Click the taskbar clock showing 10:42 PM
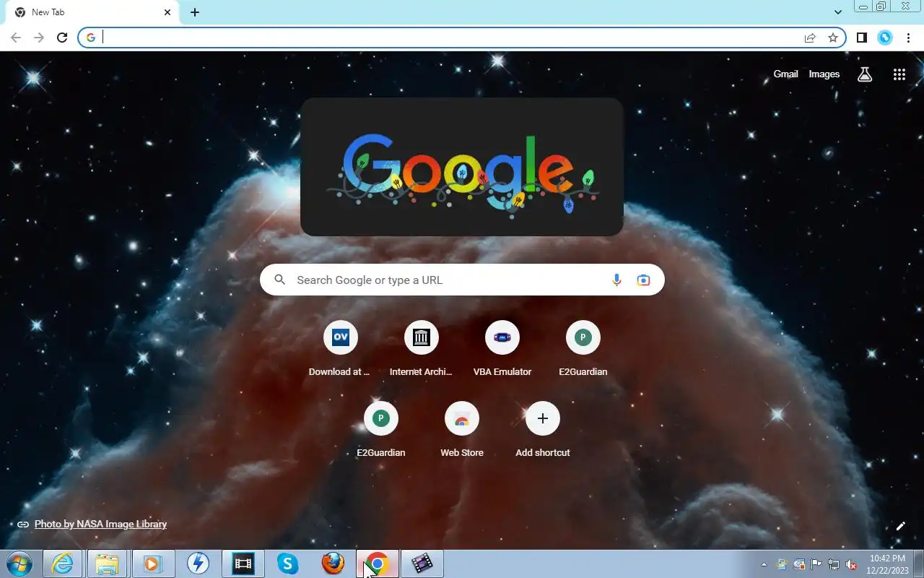The image size is (924, 578). coord(888,564)
